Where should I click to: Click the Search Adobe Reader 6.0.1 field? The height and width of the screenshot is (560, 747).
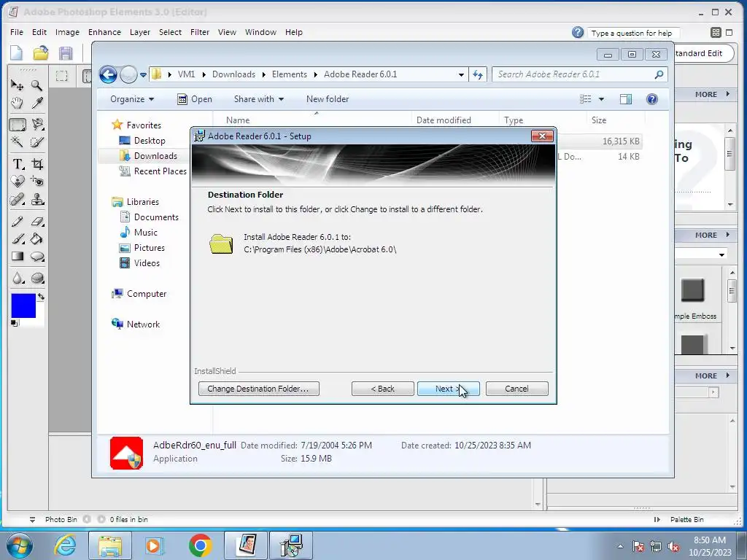[x=579, y=74]
